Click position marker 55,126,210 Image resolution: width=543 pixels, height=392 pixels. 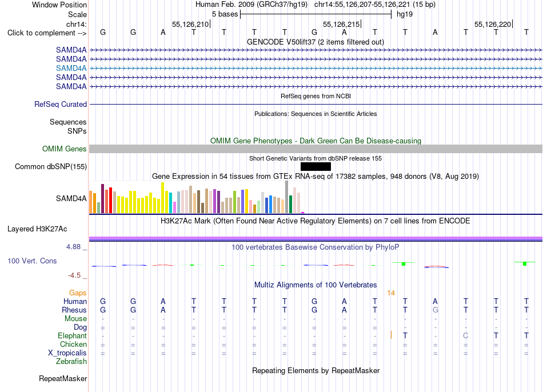click(190, 24)
